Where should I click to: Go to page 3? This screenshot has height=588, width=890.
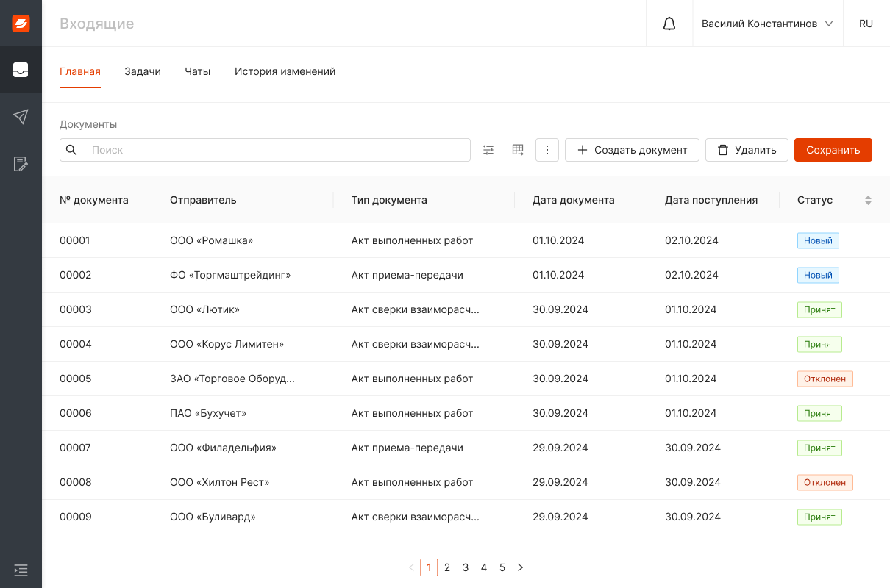pyautogui.click(x=466, y=567)
